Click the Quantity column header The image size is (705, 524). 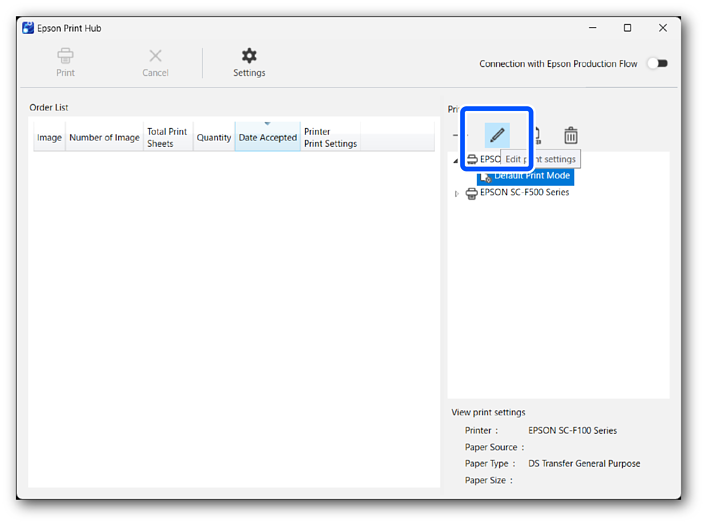tap(214, 138)
